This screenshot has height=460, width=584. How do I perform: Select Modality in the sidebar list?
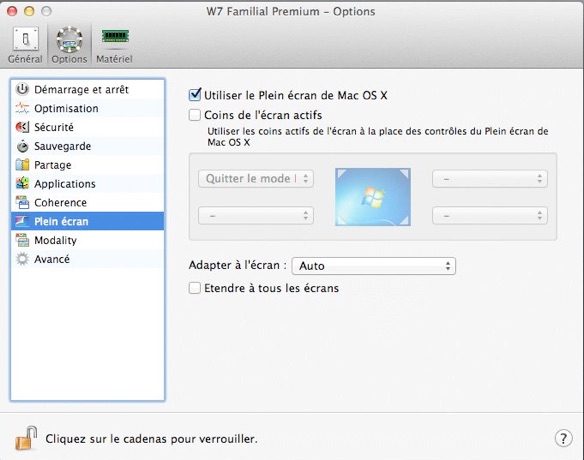click(x=88, y=240)
